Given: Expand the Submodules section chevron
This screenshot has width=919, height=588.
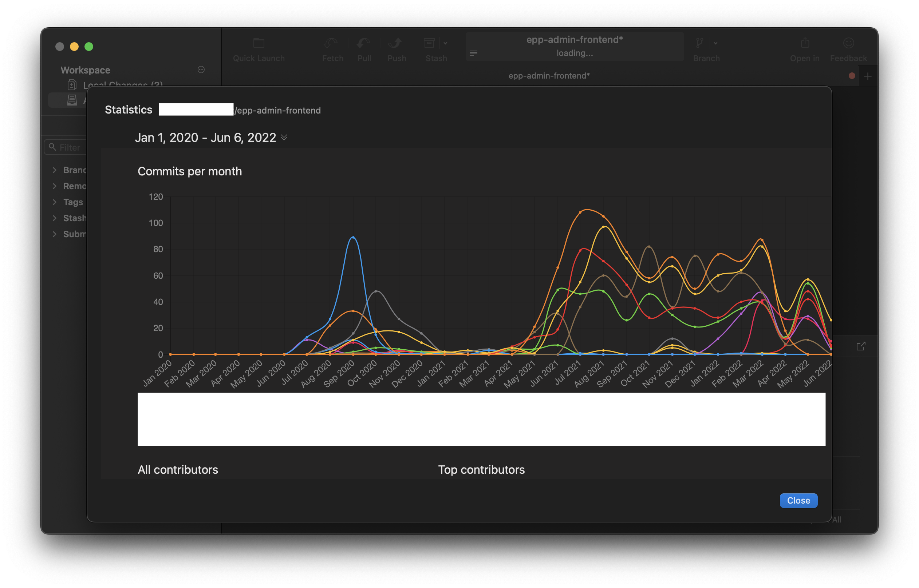Looking at the screenshot, I should (x=54, y=234).
